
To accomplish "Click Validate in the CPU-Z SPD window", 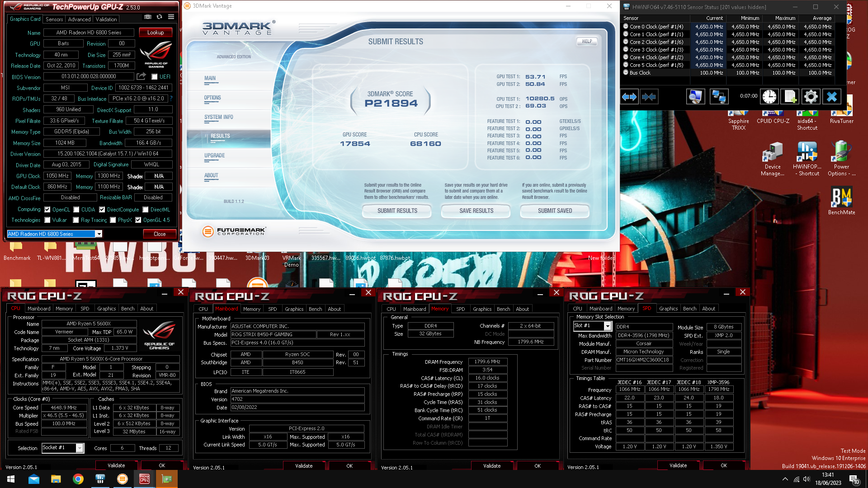I will tap(678, 465).
